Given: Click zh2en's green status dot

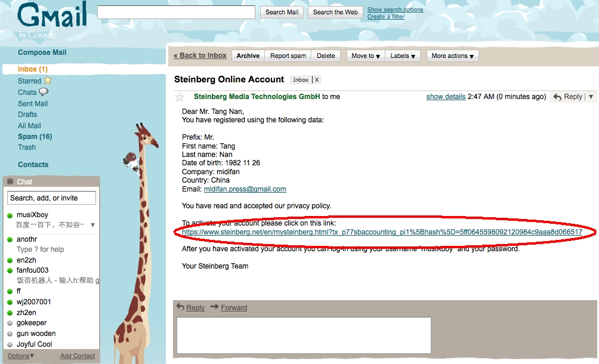Looking at the screenshot, I should (10, 313).
